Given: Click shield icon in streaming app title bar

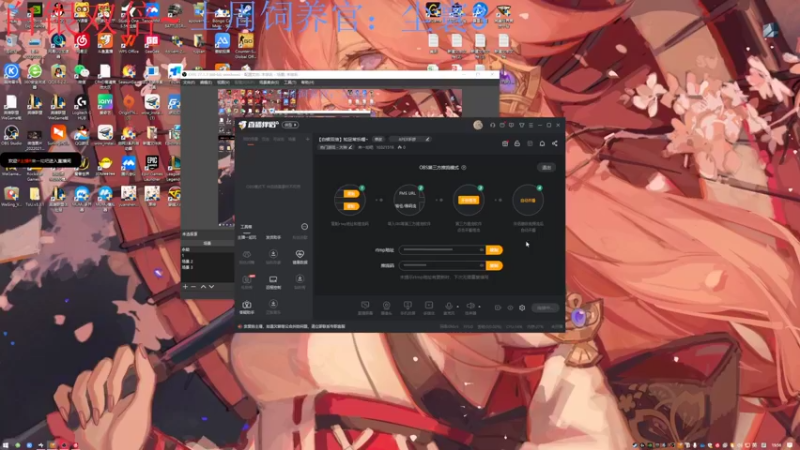Looking at the screenshot, I should pyautogui.click(x=521, y=125).
